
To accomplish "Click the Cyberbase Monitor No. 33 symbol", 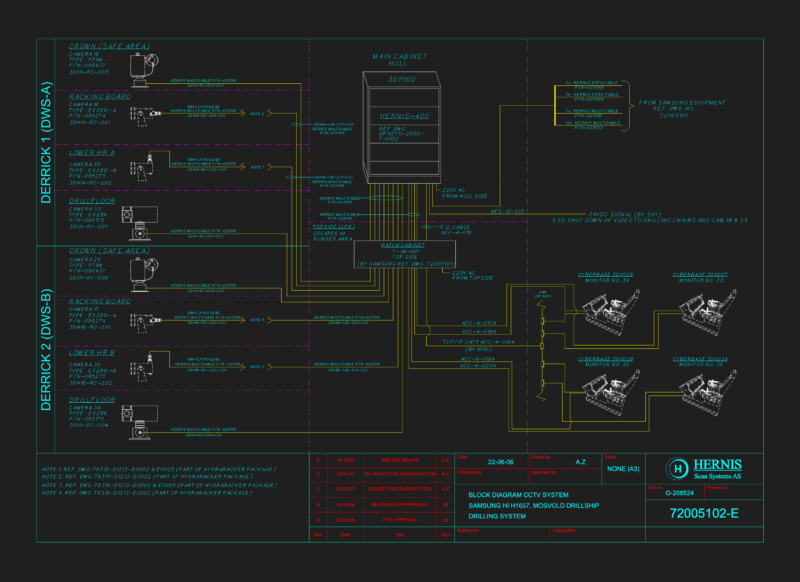I will point(708,311).
